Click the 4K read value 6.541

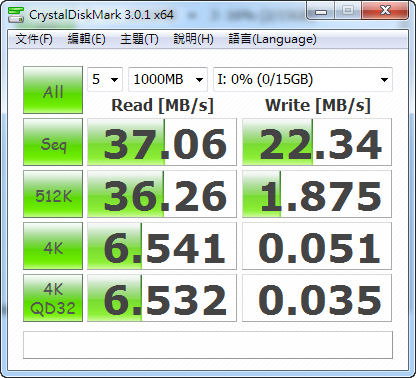[162, 246]
